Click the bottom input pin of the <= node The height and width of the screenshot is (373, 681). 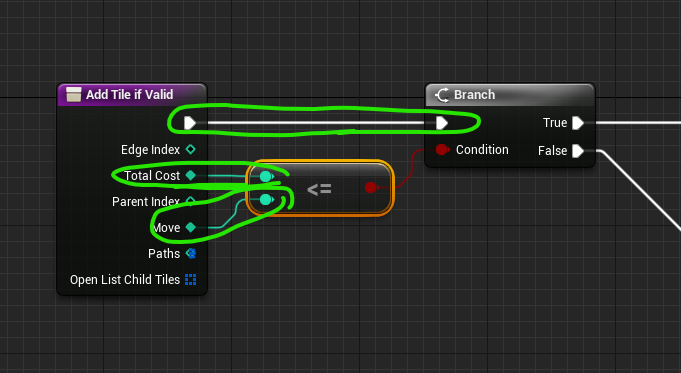[266, 200]
